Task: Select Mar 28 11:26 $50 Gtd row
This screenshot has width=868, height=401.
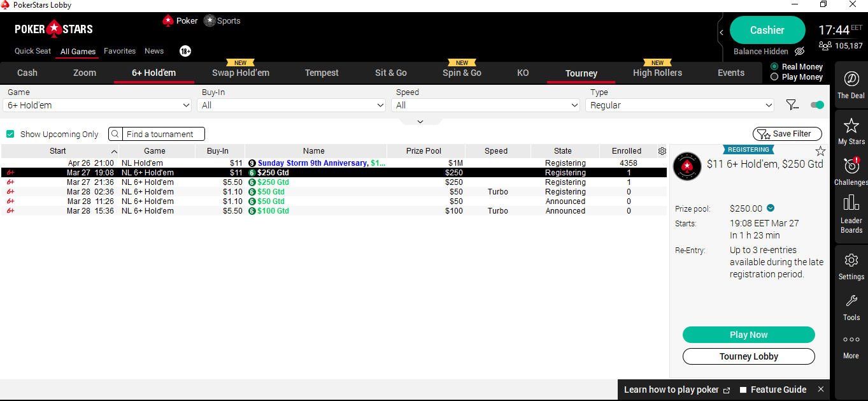Action: click(x=334, y=201)
